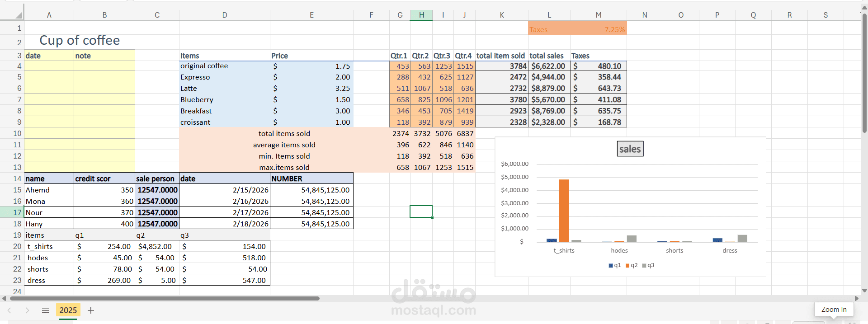
Task: Select column A header
Action: (x=49, y=15)
